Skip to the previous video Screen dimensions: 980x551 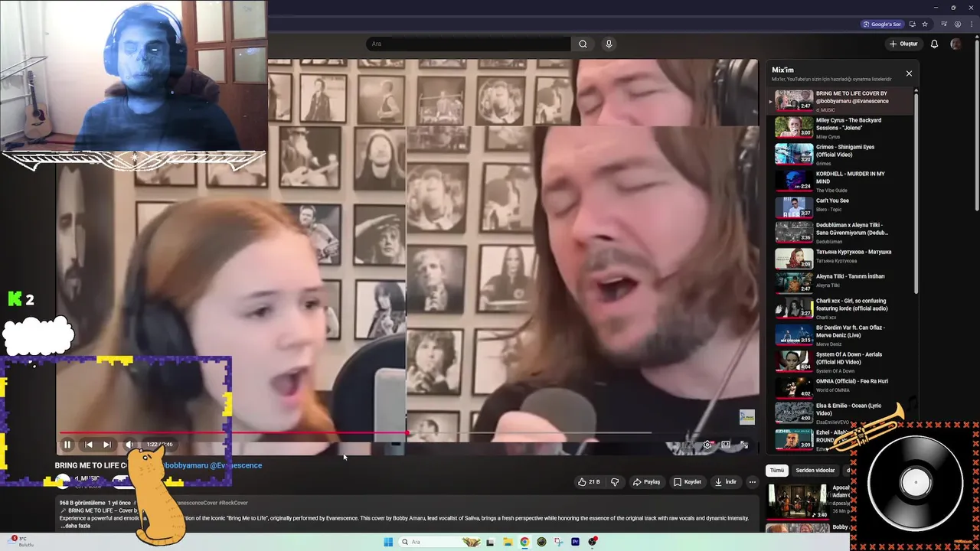(x=89, y=445)
